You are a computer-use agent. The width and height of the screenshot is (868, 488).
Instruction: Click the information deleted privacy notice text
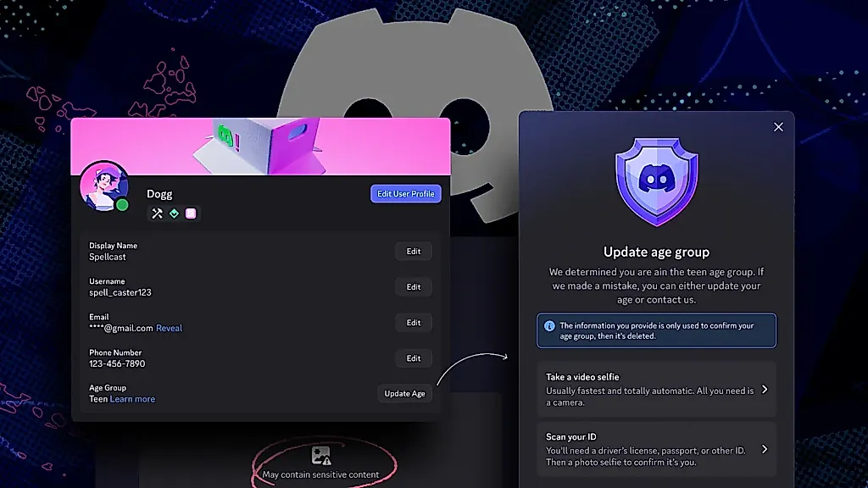[x=657, y=331]
